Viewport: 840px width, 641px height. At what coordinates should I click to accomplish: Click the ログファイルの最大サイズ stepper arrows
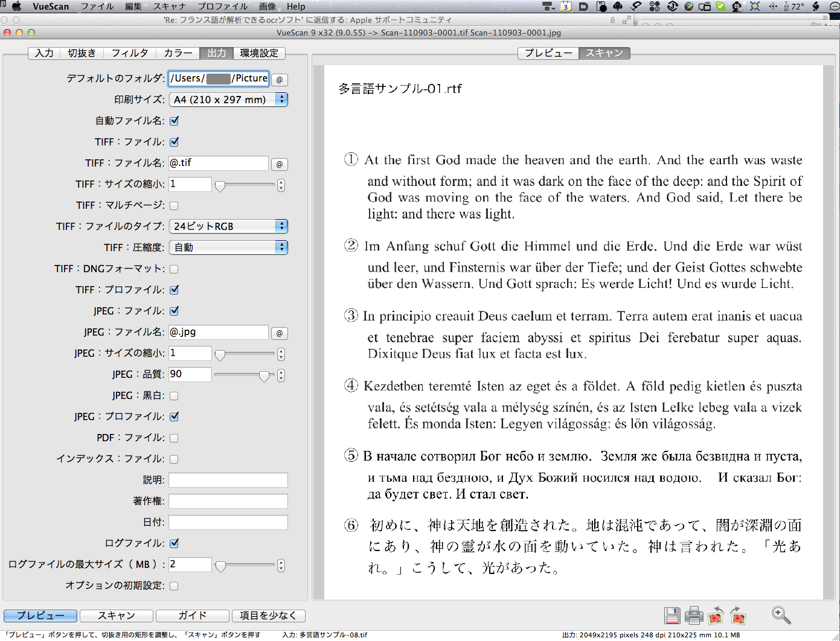pos(281,565)
